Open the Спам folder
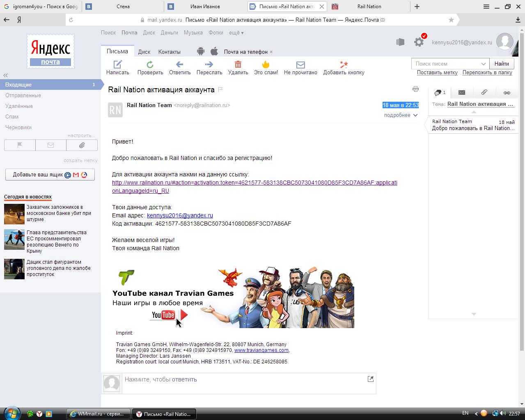This screenshot has height=420, width=525. click(x=12, y=116)
